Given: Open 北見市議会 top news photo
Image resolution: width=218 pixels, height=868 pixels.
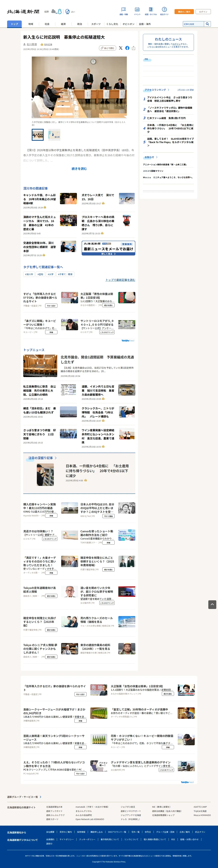Looking at the screenshot, I should pyautogui.click(x=40, y=365).
